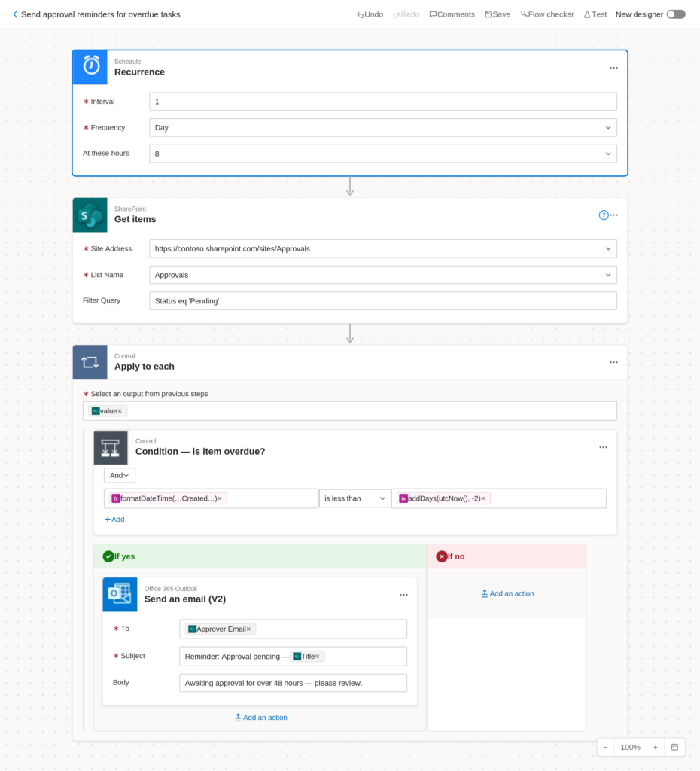The height and width of the screenshot is (771, 700).
Task: Remove the Approver Email token
Action: click(248, 629)
